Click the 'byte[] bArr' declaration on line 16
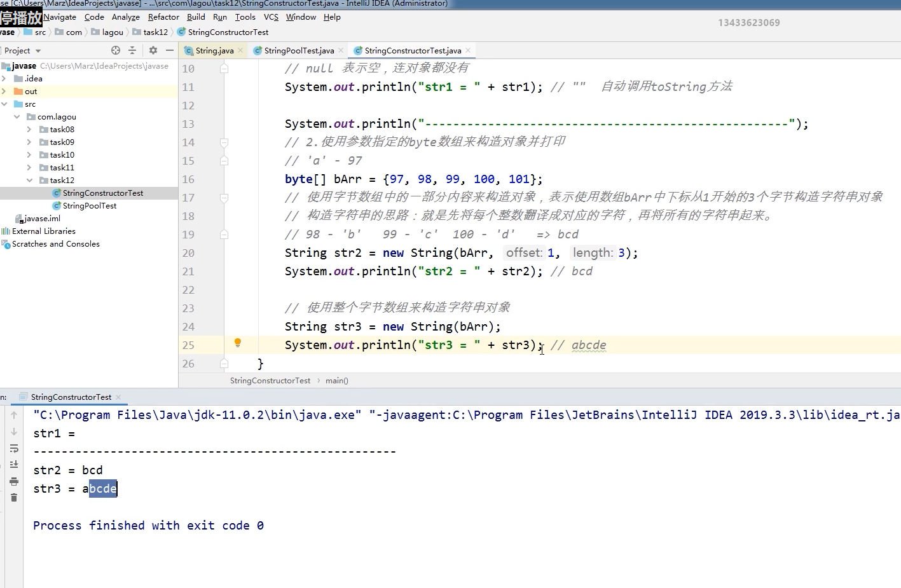The width and height of the screenshot is (901, 588). click(323, 179)
